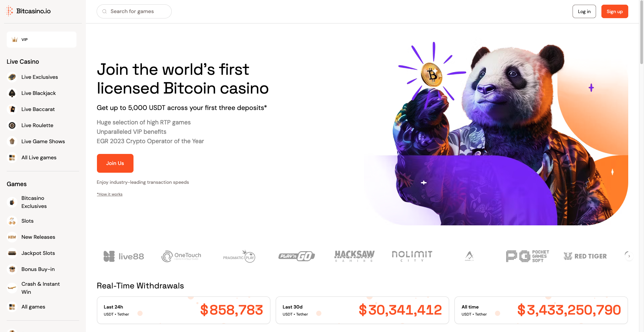644x332 pixels.
Task: Open the Red Tiger provider logo
Action: coord(585,256)
